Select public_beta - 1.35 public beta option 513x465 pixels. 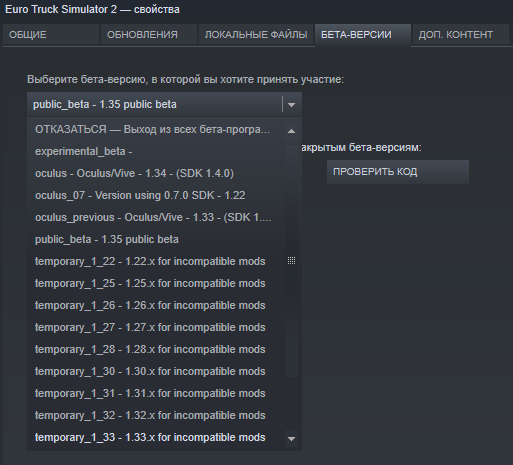[x=156, y=239]
